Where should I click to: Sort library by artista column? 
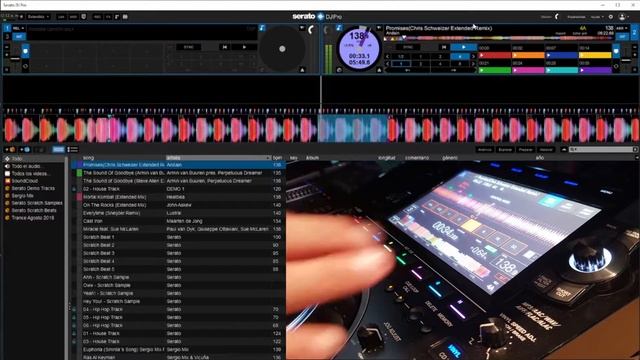point(218,158)
